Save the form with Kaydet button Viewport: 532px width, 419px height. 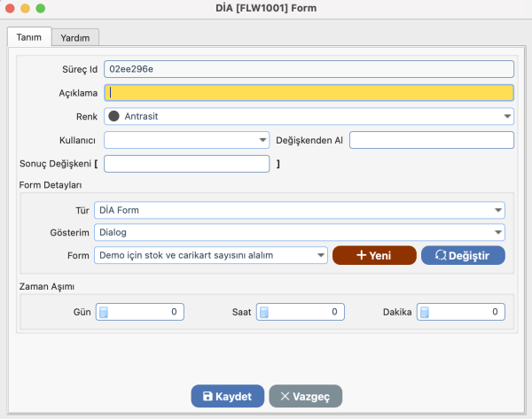point(227,396)
